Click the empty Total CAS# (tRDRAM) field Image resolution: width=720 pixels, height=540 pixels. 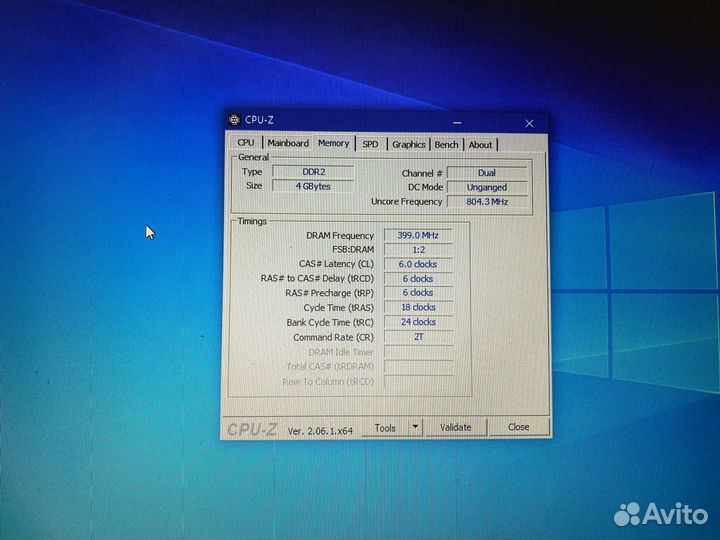(x=419, y=366)
